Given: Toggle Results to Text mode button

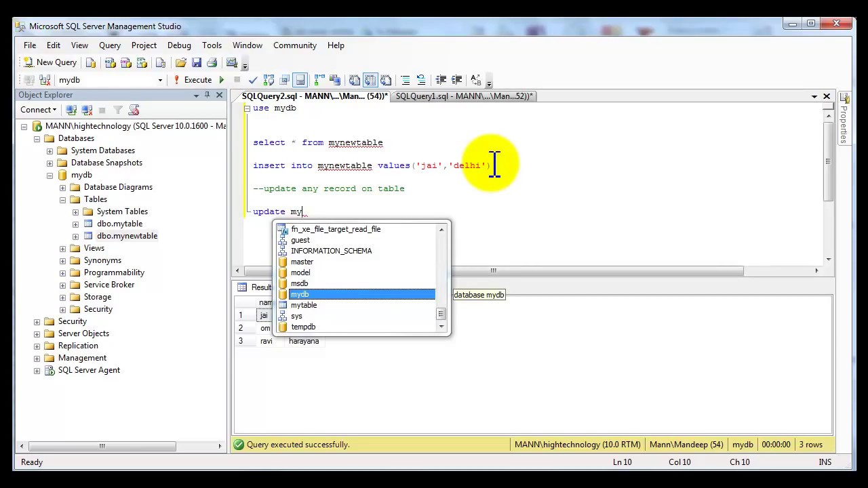Looking at the screenshot, I should click(354, 80).
